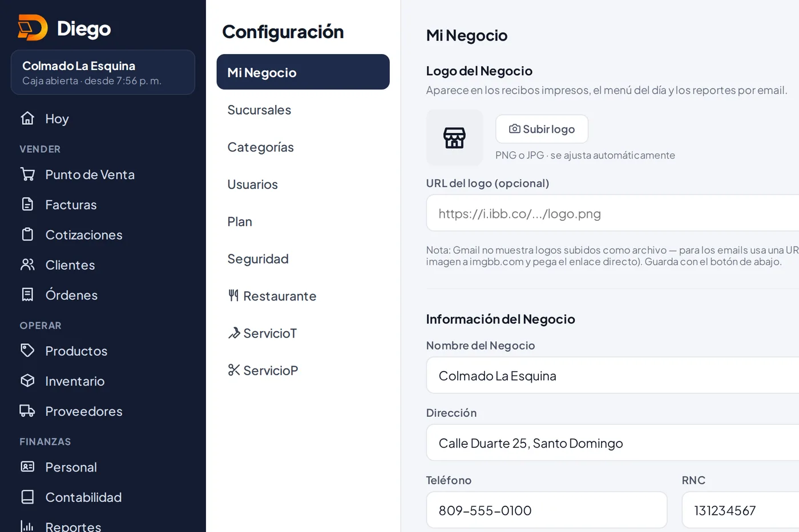Click the OPERAR section label
The image size is (799, 532).
pos(41,326)
